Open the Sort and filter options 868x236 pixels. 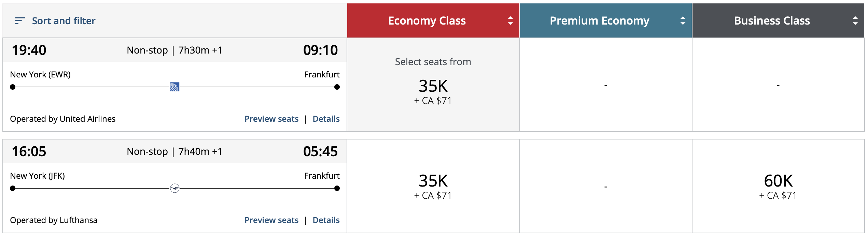(x=55, y=21)
